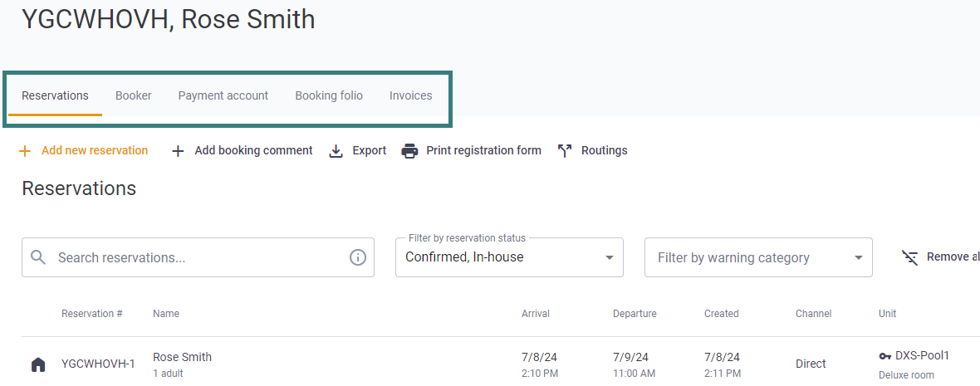
Task: Go to the Booking folio tab
Action: tap(329, 95)
